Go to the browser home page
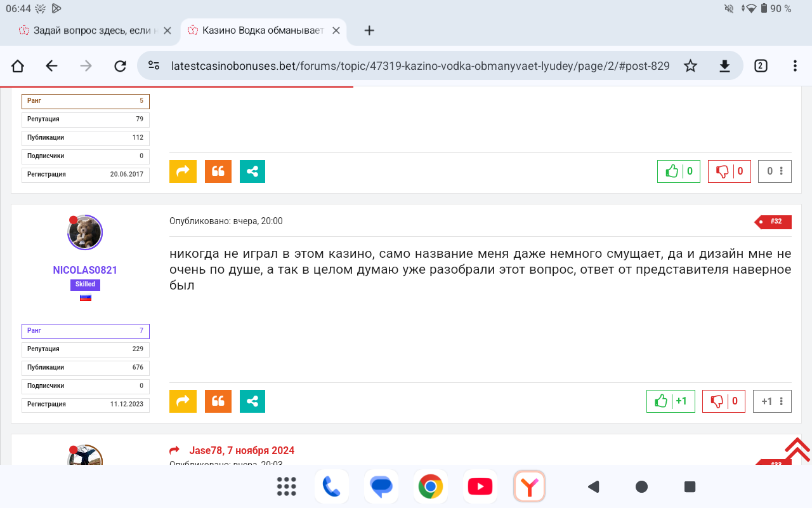 tap(18, 66)
